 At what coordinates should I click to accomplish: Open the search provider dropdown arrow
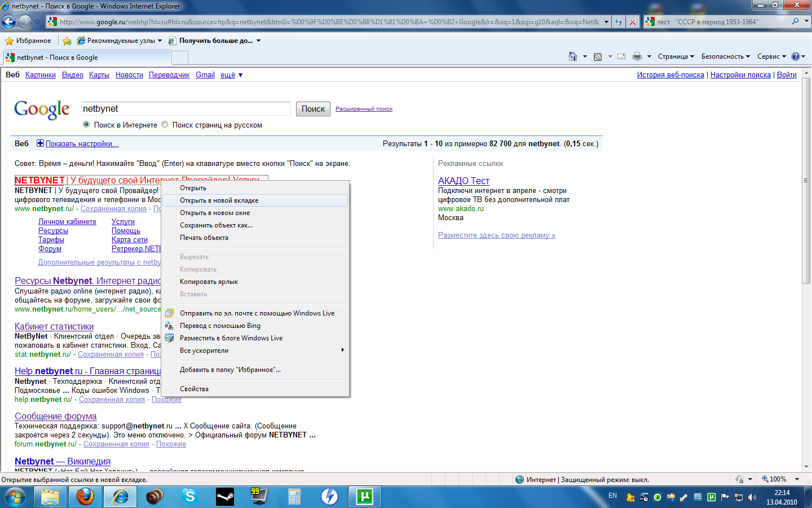[806, 21]
